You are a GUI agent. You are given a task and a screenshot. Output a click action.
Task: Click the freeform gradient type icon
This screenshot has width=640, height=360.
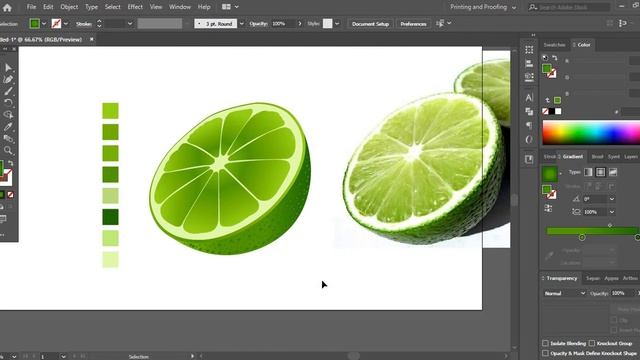coord(613,172)
